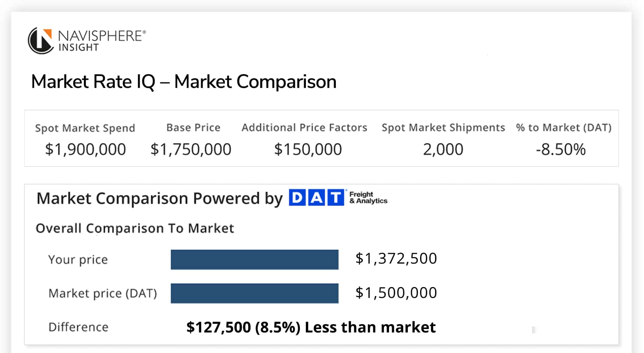Click the $127,500 Less than market text
The height and width of the screenshot is (353, 644).
(311, 327)
